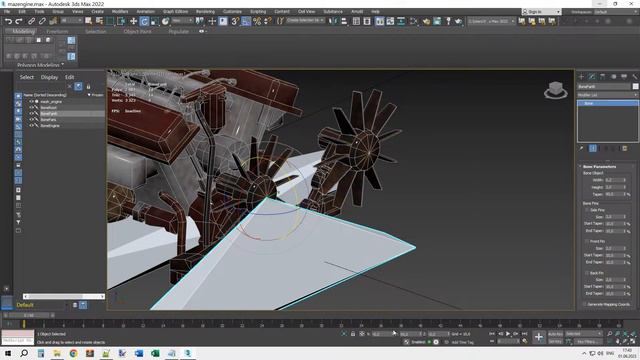
Task: Open the Workspaces Default dropdown
Action: (x=615, y=12)
